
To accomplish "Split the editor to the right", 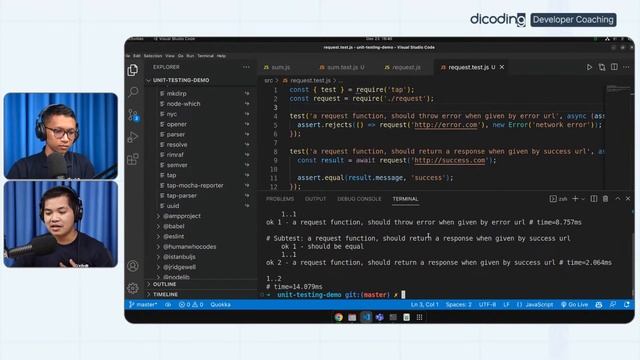I will pos(614,67).
